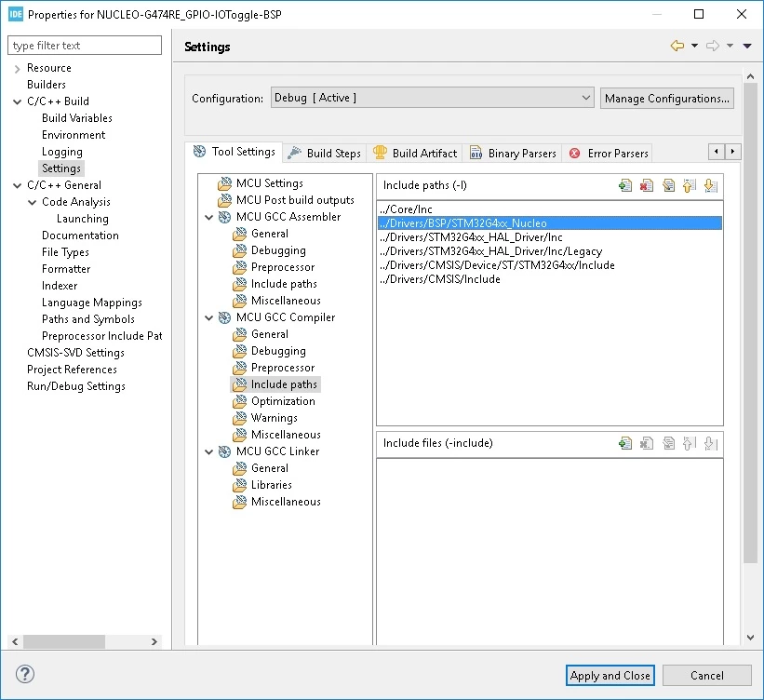764x700 pixels.
Task: Collapse the MCU GCC Linker group
Action: [209, 451]
